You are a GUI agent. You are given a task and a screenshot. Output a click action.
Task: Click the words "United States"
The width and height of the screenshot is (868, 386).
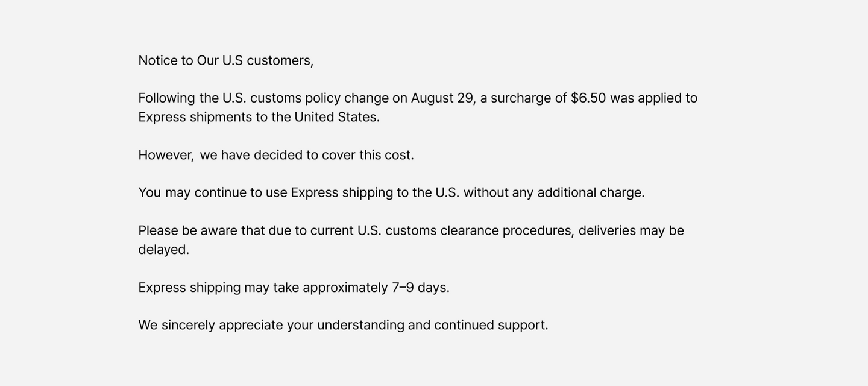(x=336, y=117)
